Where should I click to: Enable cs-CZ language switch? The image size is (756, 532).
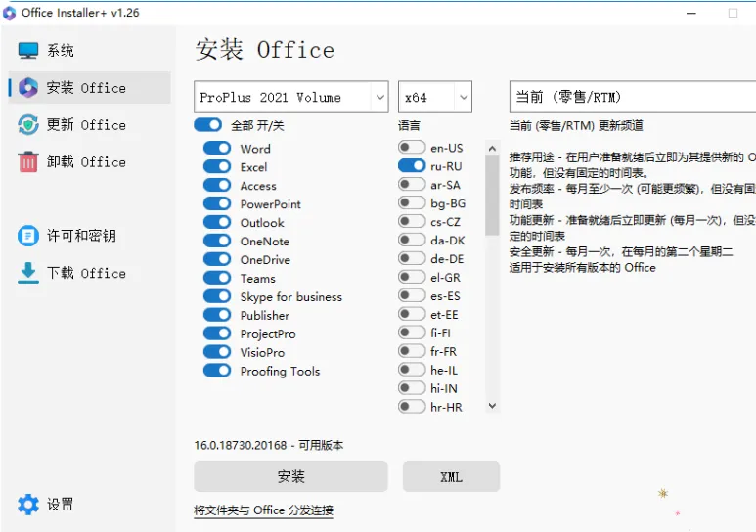[412, 221]
